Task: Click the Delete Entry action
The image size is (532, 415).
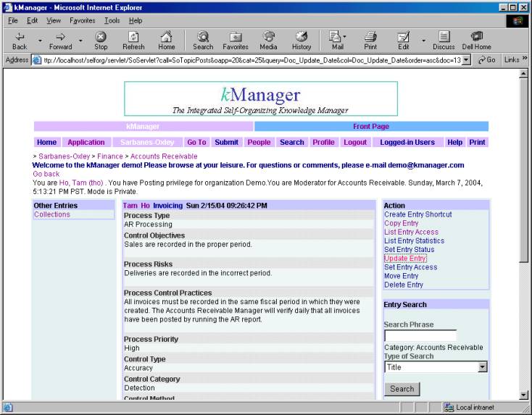Action: click(x=404, y=285)
